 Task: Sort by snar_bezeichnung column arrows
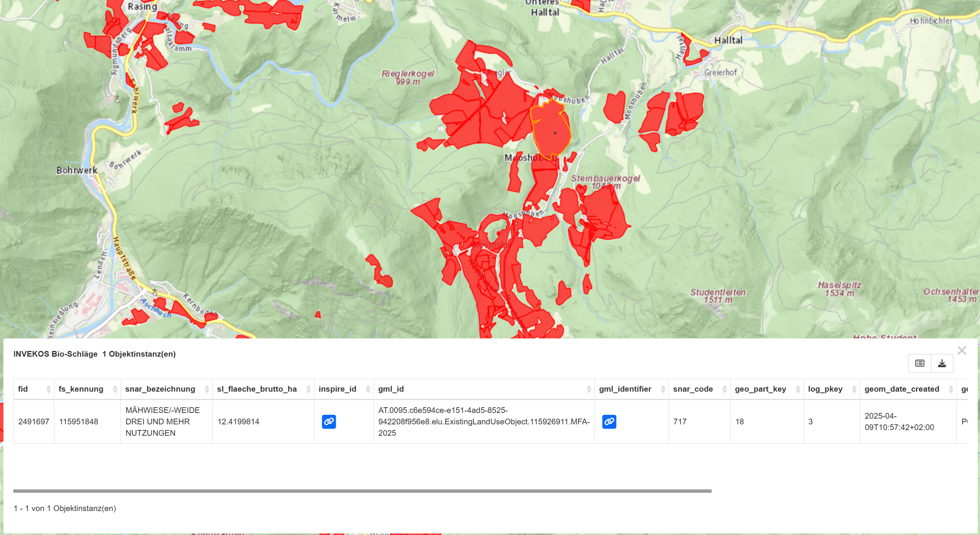pos(207,389)
